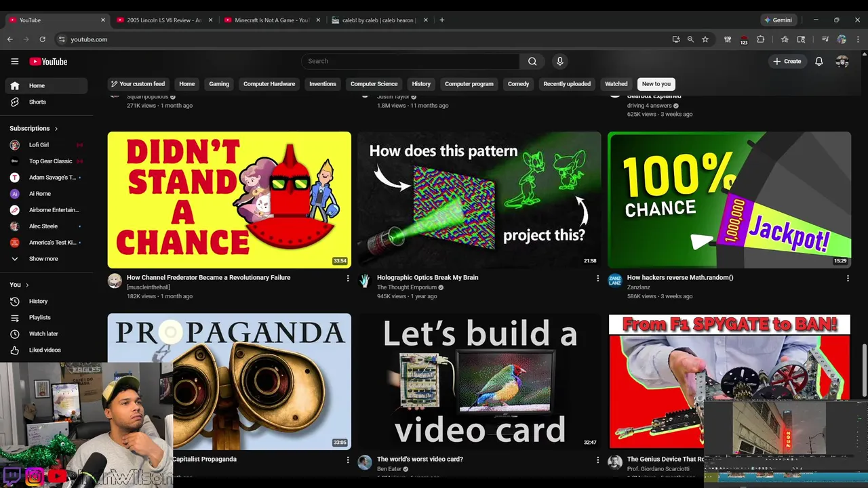The image size is (868, 488).
Task: Switch to Minecraft Is Not A Game tab
Action: 271,20
